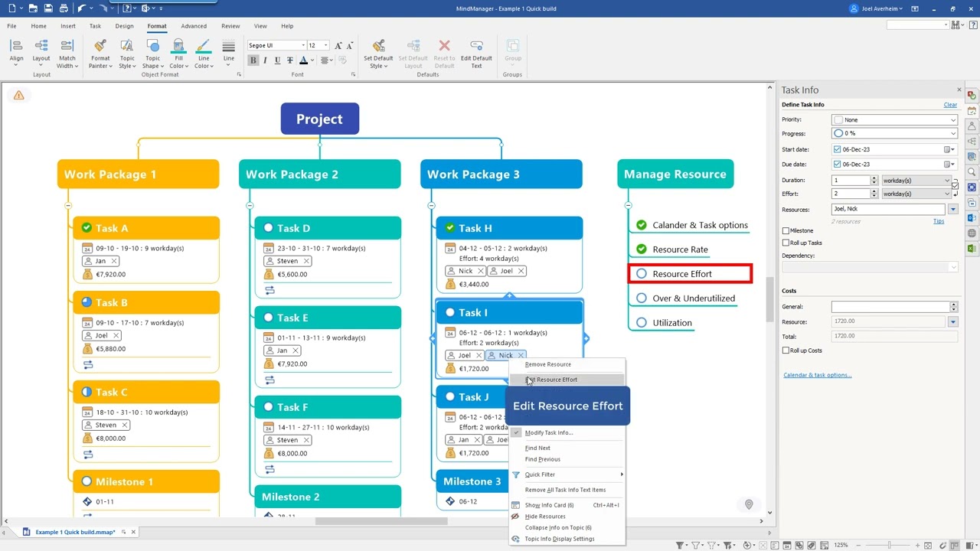Viewport: 980px width, 551px height.
Task: Open the Advanced ribbon tab
Action: (x=194, y=26)
